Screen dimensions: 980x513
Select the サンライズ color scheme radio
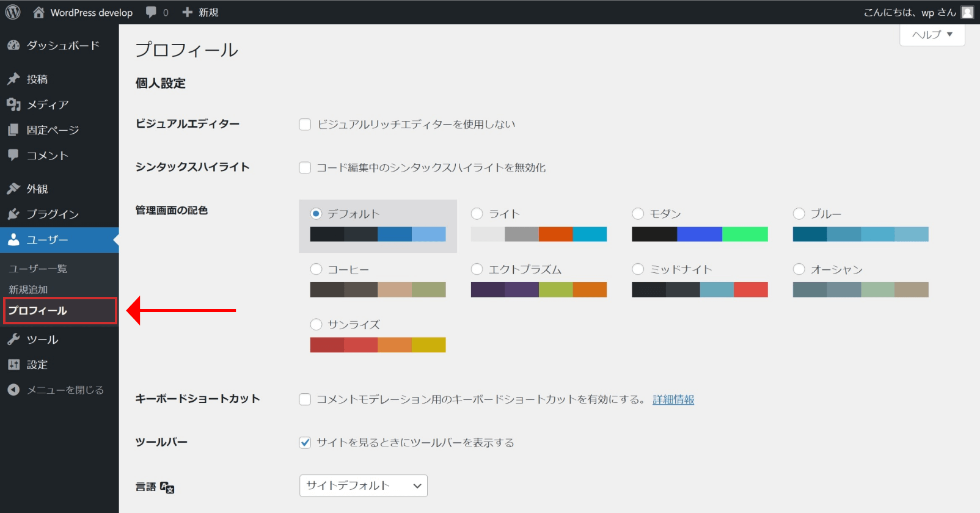(316, 324)
